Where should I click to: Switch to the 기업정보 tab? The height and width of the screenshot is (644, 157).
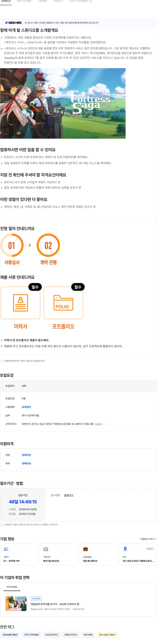click(43, 1)
